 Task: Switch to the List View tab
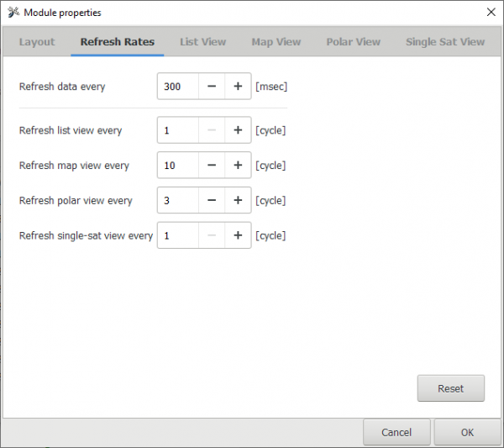[202, 42]
